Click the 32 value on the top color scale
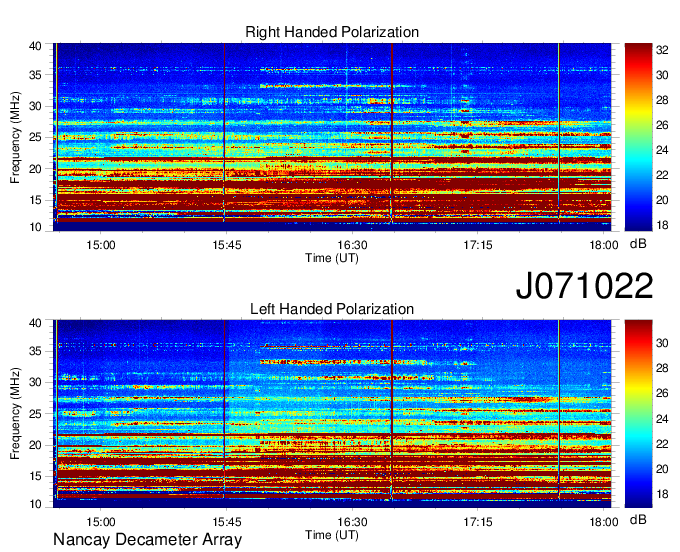The height and width of the screenshot is (552, 680). (662, 50)
